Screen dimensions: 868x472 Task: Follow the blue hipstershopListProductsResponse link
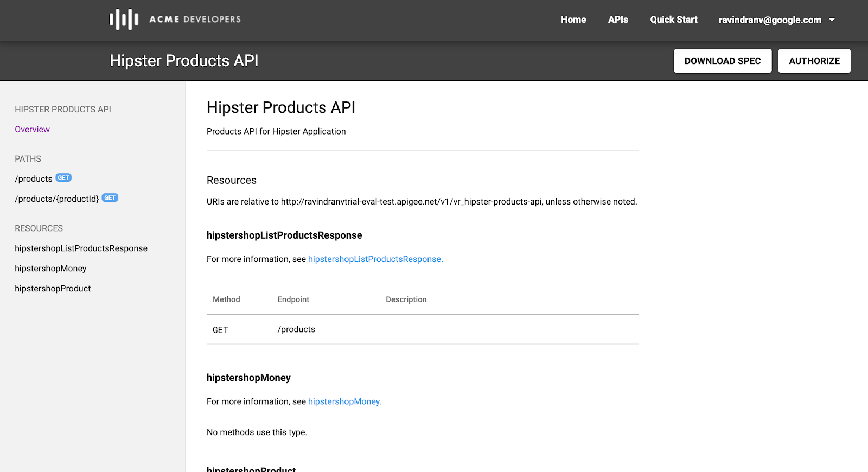(375, 259)
